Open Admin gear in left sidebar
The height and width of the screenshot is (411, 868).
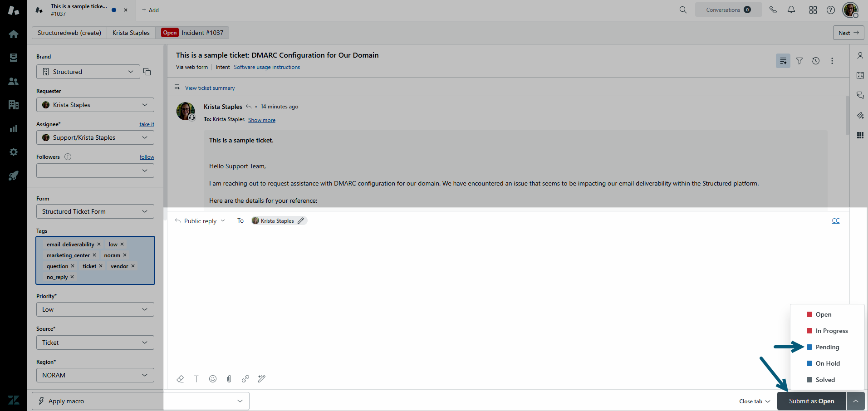click(14, 152)
